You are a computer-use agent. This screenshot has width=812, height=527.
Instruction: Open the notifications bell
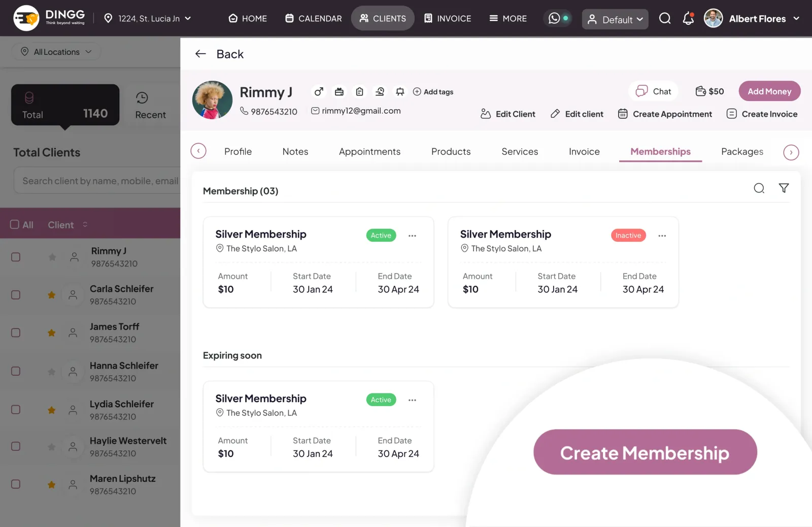pos(688,19)
